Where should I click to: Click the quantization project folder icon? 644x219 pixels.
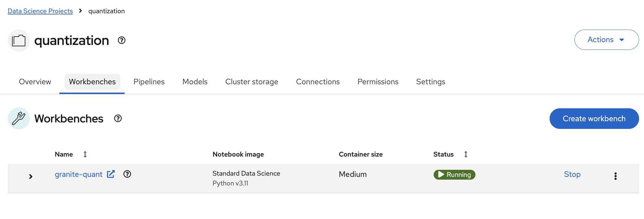point(19,41)
